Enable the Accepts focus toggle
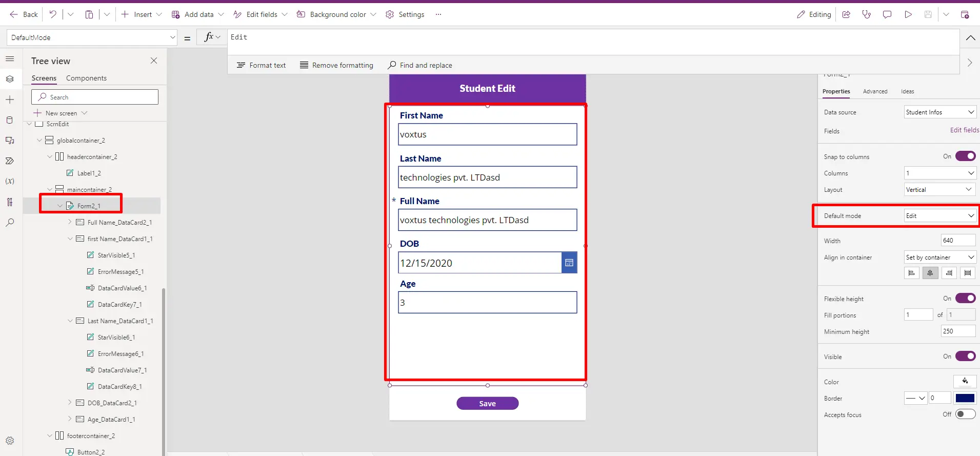This screenshot has width=980, height=456. tap(965, 414)
